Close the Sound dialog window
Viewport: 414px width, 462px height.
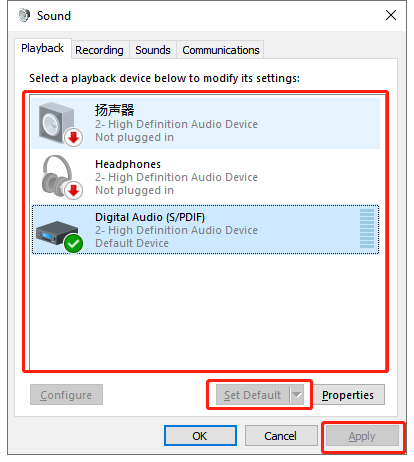pyautogui.click(x=391, y=15)
